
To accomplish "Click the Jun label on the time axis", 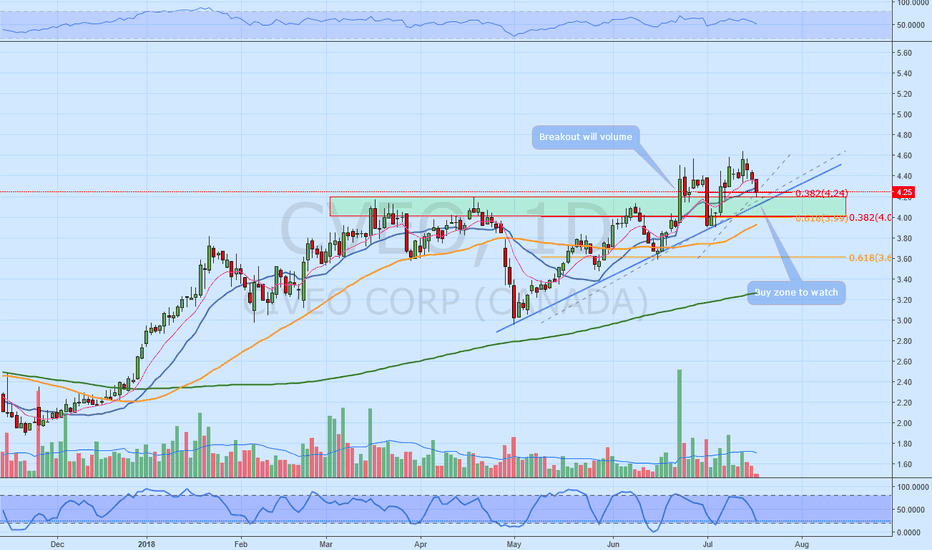I will click(613, 544).
